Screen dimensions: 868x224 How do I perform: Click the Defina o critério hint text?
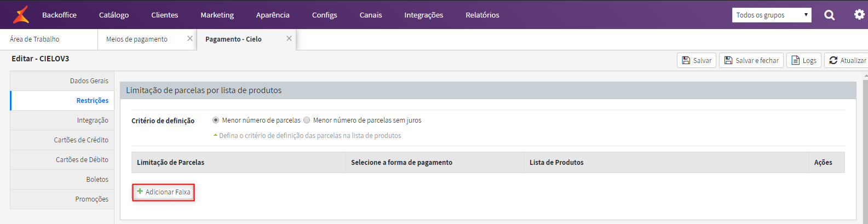(310, 135)
